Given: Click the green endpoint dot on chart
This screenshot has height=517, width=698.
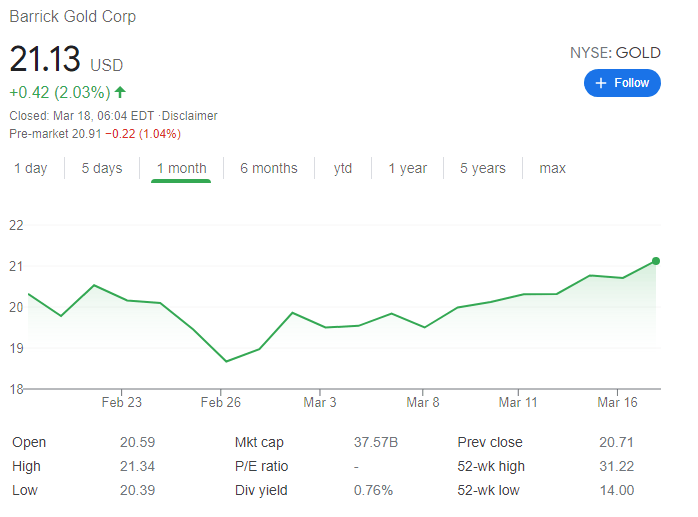Looking at the screenshot, I should 656,261.
